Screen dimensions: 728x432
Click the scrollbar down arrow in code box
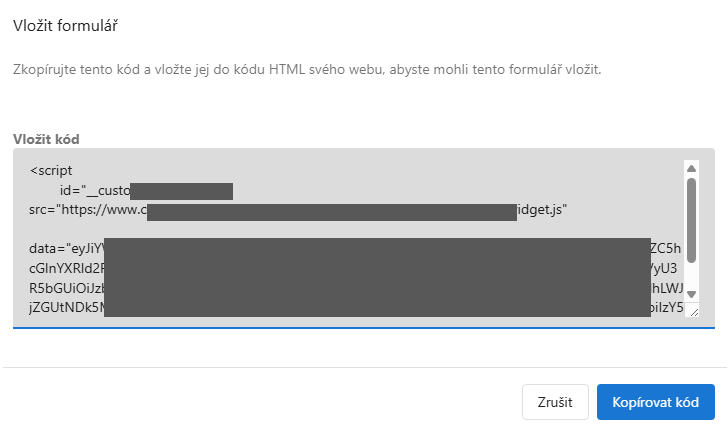pos(691,295)
